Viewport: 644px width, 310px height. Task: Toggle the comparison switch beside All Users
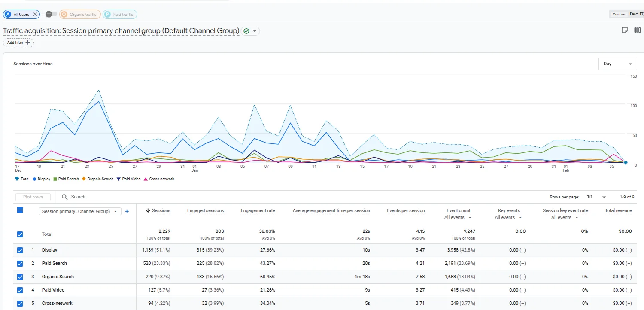tap(51, 14)
